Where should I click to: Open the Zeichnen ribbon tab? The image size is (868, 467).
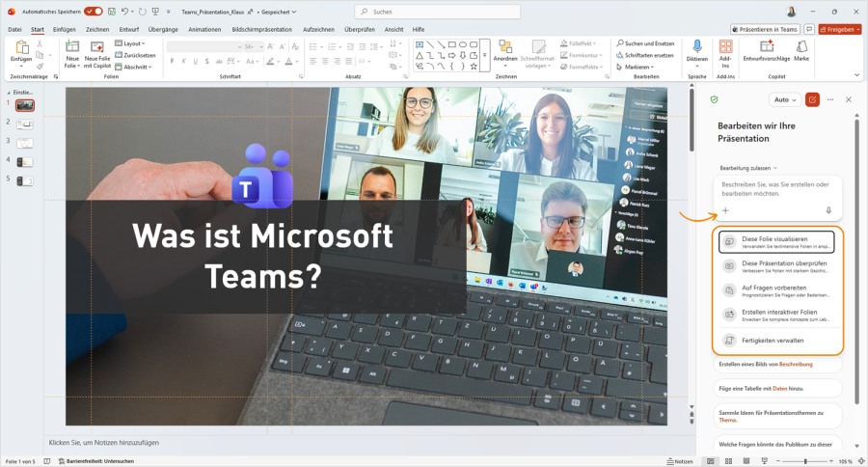[97, 29]
